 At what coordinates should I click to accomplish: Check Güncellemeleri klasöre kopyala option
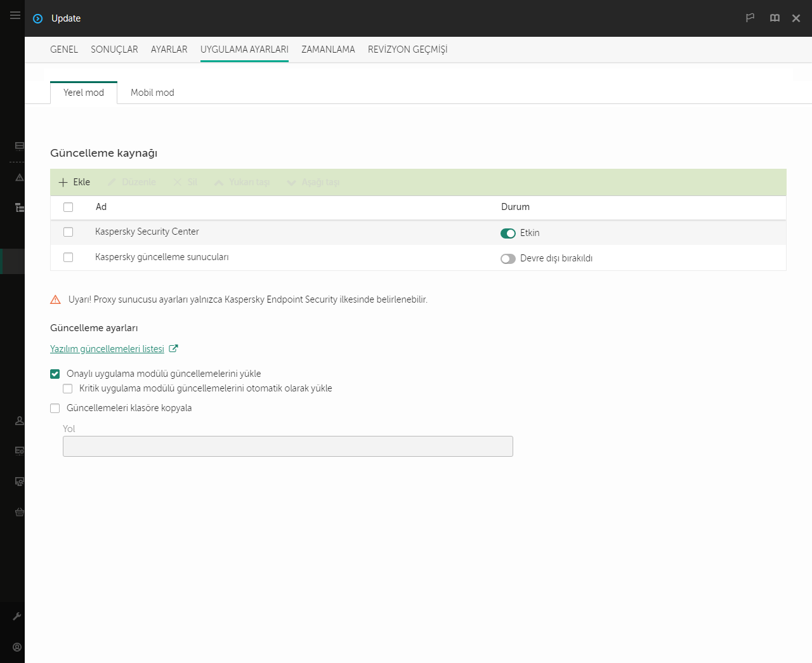[x=55, y=409]
